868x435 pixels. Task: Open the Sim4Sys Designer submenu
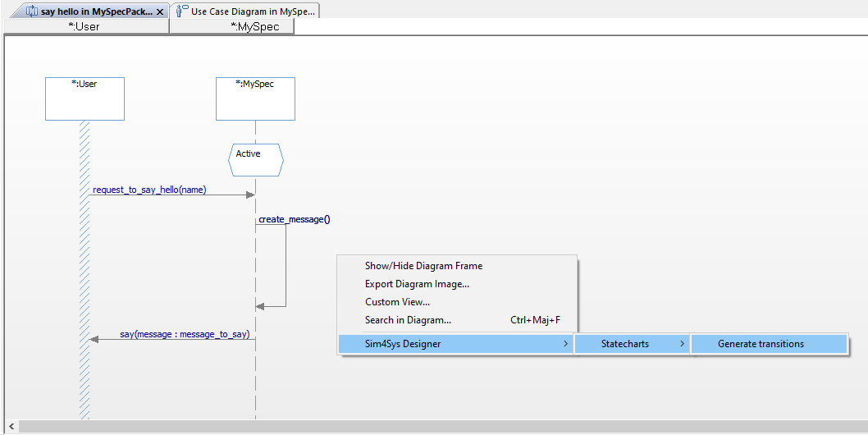(455, 344)
